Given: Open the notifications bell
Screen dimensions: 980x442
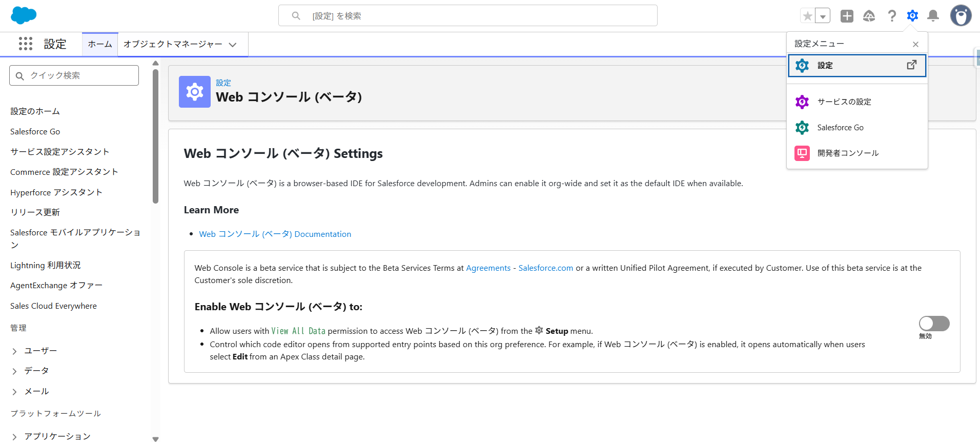Looking at the screenshot, I should tap(933, 16).
